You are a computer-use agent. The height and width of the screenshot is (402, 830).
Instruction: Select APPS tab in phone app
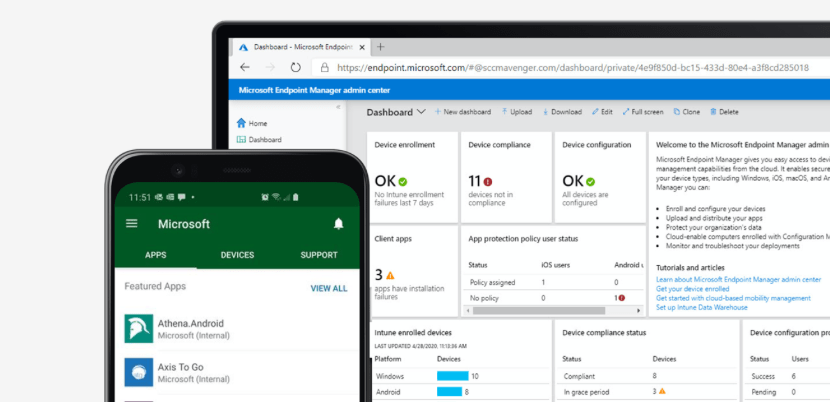(x=156, y=255)
